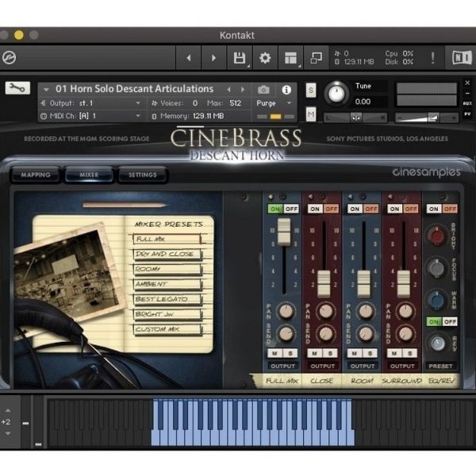The height and width of the screenshot is (476, 476).
Task: Click the Close channel volume fader
Action: tap(324, 284)
